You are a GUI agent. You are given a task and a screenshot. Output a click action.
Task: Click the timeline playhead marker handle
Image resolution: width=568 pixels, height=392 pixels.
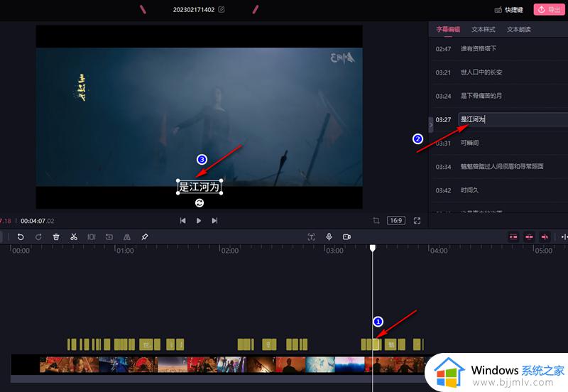[372, 248]
